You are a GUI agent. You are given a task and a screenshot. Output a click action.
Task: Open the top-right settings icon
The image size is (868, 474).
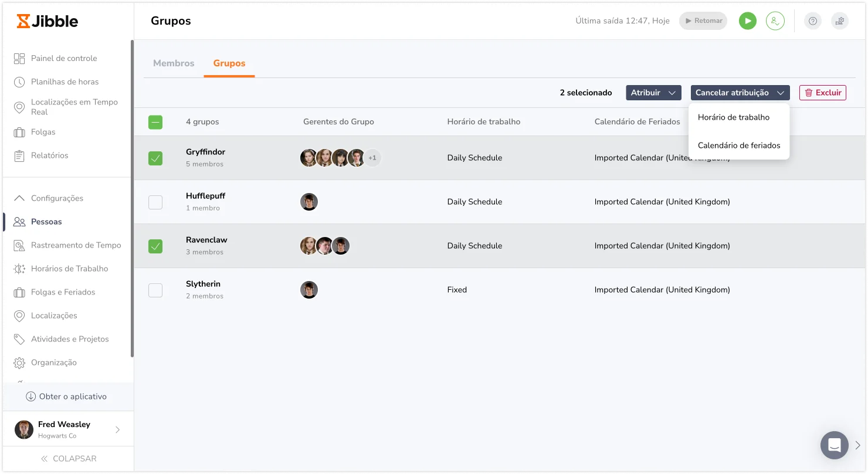[840, 21]
